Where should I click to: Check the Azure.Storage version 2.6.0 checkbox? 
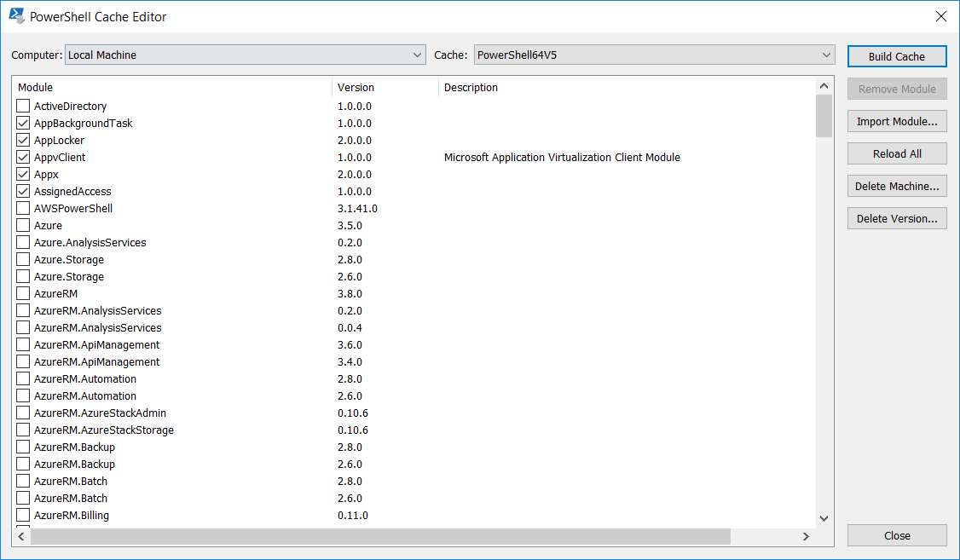pos(23,277)
